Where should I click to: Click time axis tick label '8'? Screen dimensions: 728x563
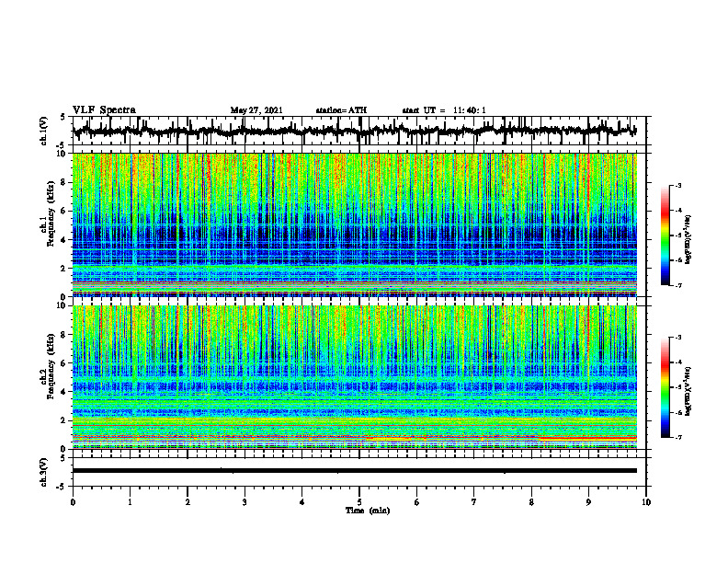(x=531, y=502)
